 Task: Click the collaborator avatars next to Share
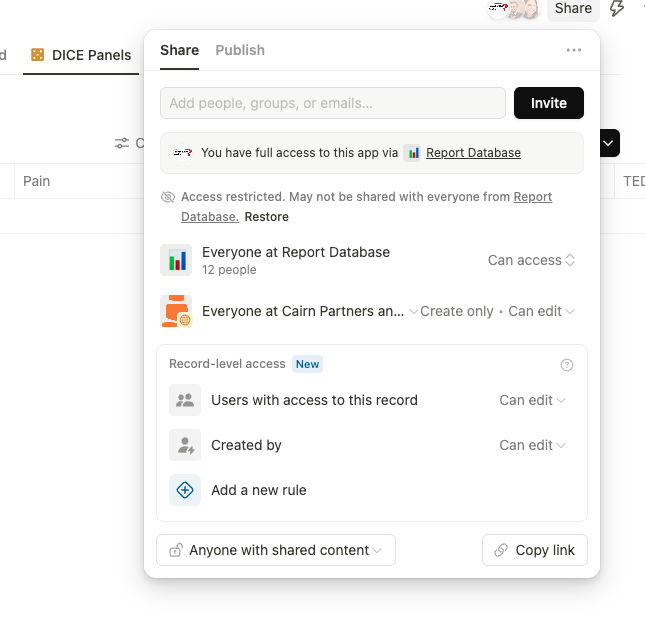tap(514, 9)
